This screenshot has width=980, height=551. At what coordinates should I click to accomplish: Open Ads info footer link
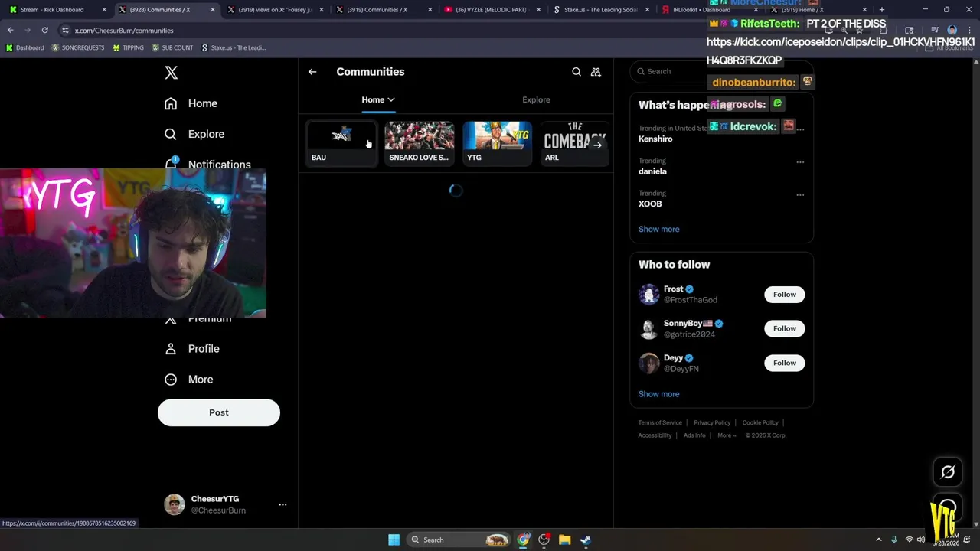pos(694,435)
